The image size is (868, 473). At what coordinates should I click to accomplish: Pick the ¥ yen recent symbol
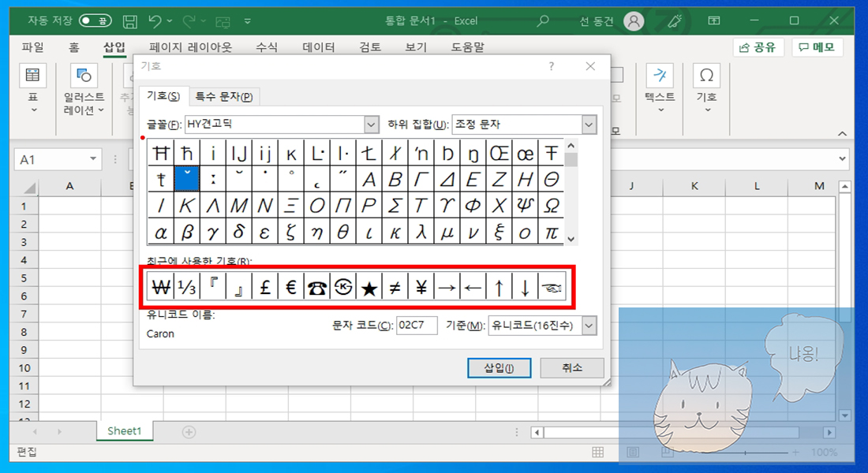(421, 287)
